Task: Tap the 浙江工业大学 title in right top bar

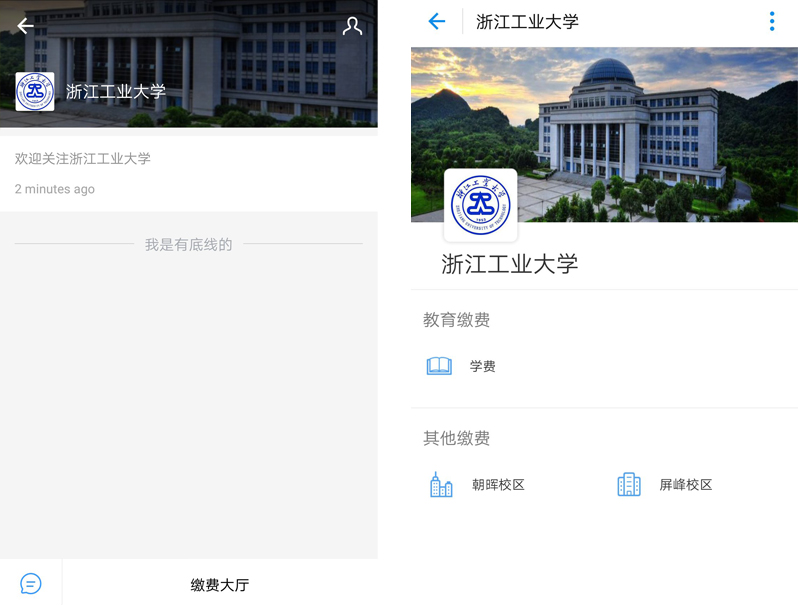Action: click(527, 22)
